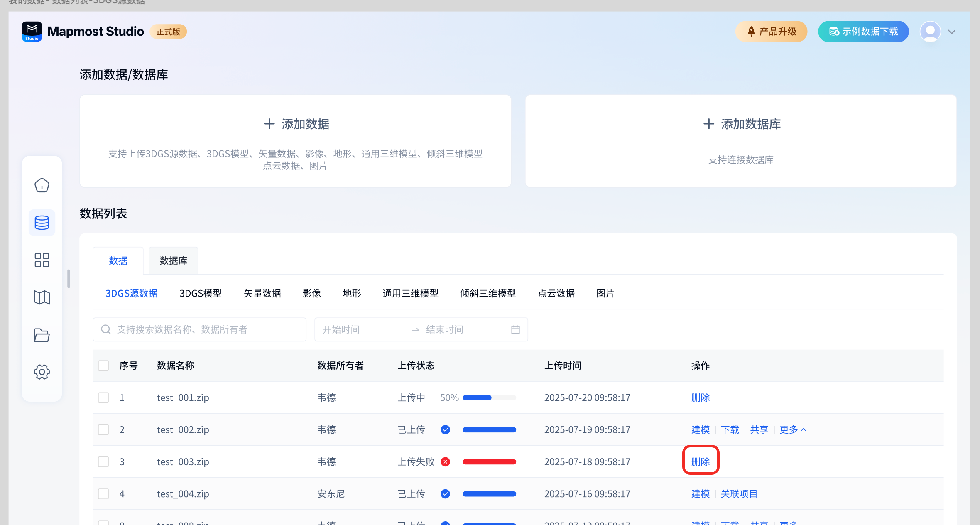The image size is (980, 525).
Task: Click 删除 link for test_003.zip
Action: point(700,462)
